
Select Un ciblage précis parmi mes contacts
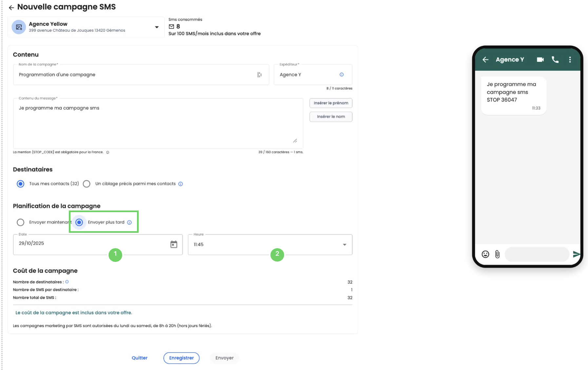pos(87,184)
